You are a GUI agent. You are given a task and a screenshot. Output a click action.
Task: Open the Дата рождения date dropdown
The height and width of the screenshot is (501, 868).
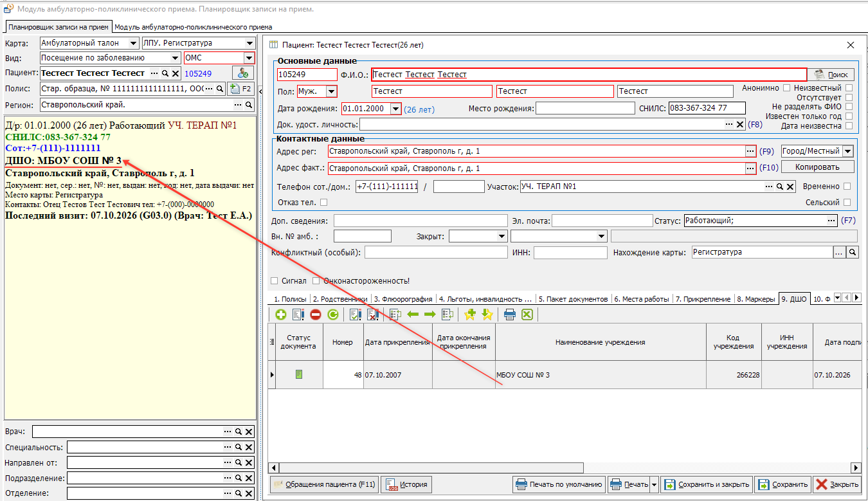395,109
